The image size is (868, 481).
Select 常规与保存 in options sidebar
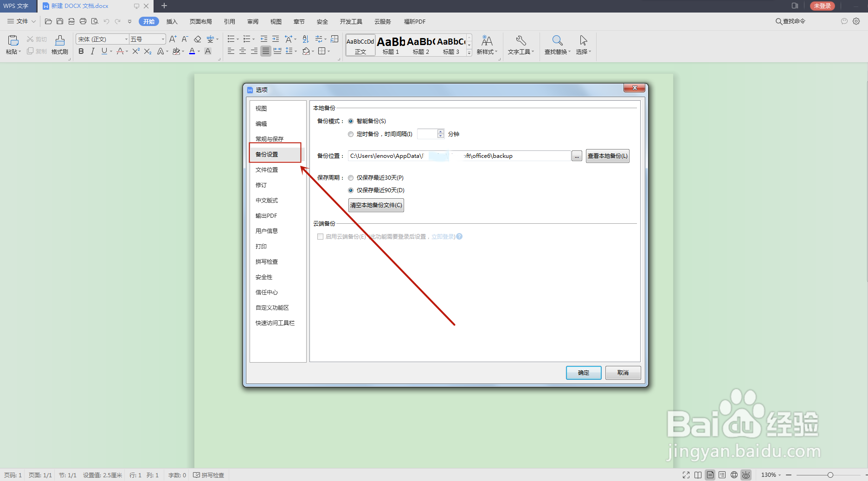270,139
